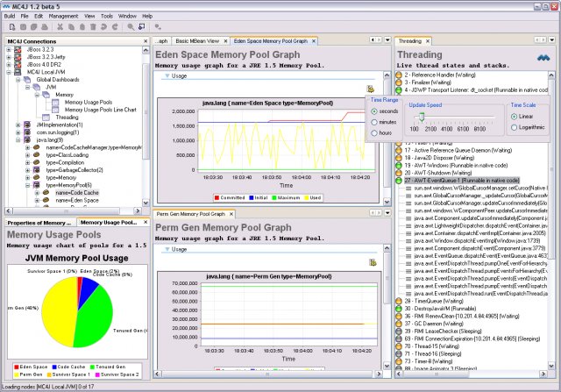Image resolution: width=561 pixels, height=392 pixels.
Task: Expand the JBoss 3.2.3 tree node
Action: coord(9,49)
